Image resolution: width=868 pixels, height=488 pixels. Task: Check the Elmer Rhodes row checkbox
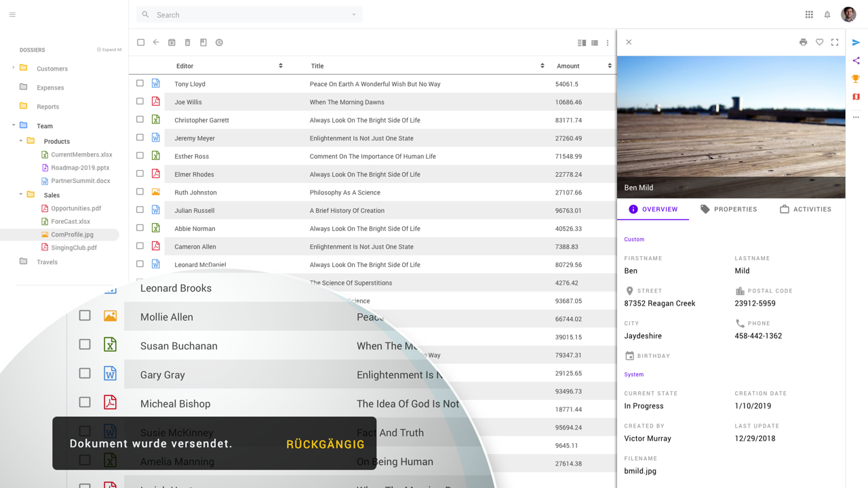[140, 174]
